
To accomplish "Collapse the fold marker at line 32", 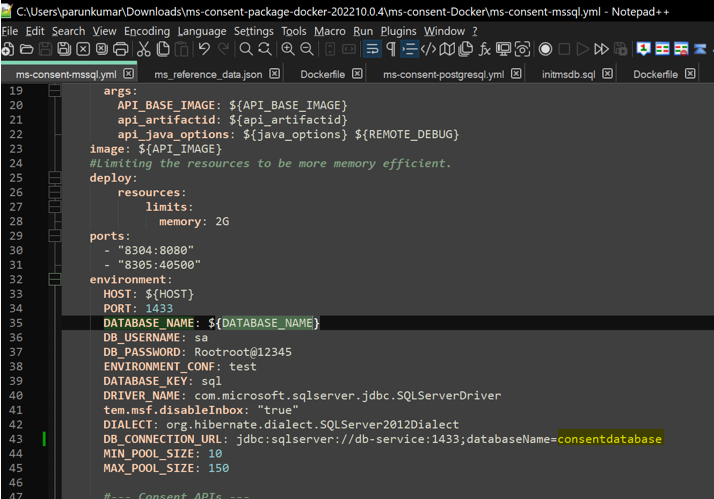I will click(x=54, y=280).
